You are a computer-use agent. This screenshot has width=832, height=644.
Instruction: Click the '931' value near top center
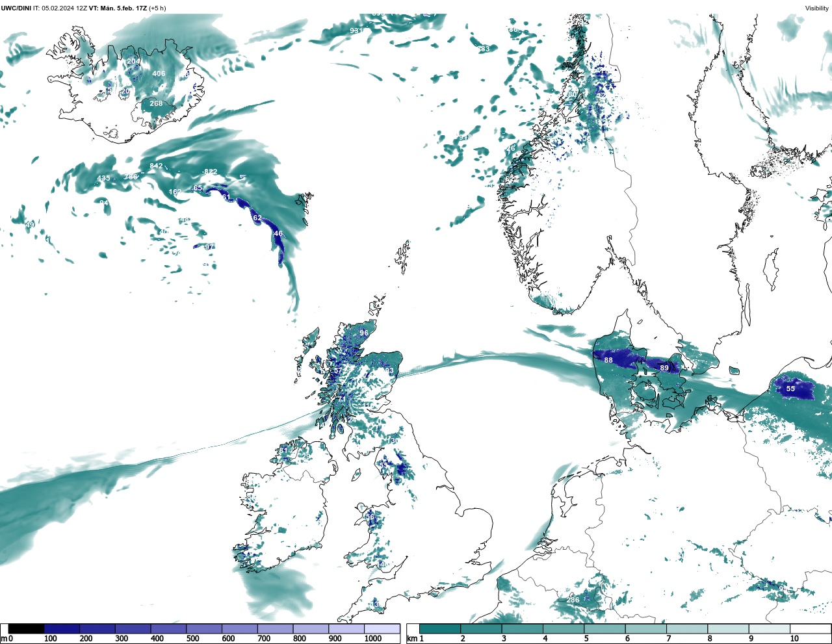pos(356,31)
